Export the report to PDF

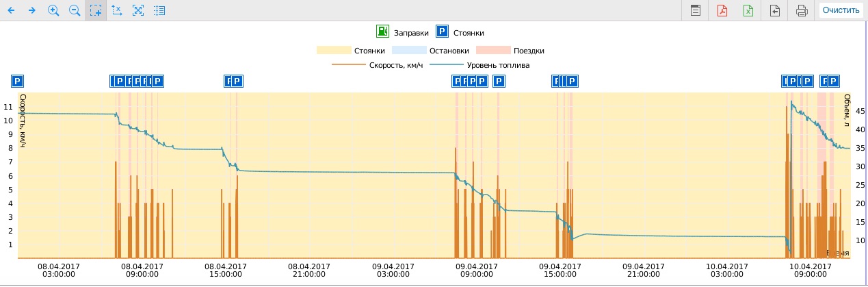[x=722, y=10]
